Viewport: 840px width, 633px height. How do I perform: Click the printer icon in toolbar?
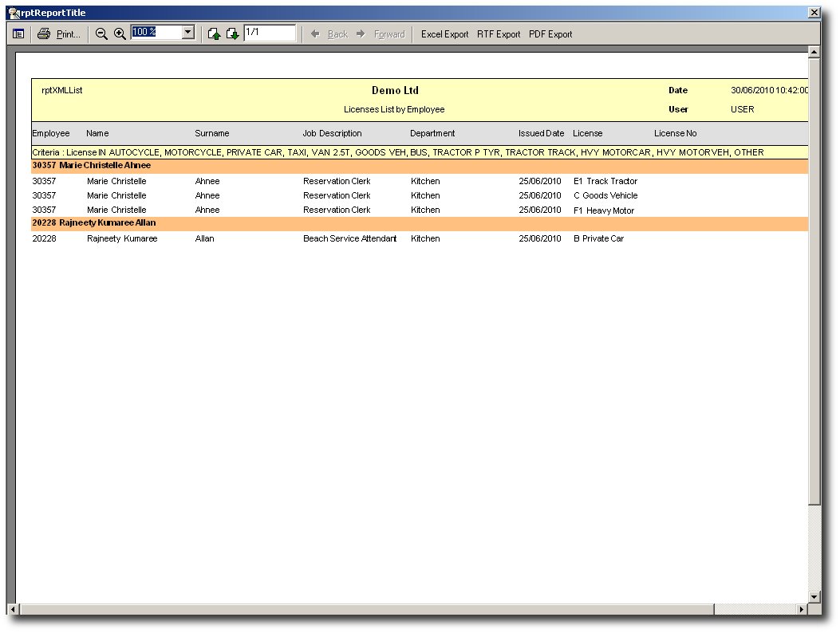(x=44, y=34)
